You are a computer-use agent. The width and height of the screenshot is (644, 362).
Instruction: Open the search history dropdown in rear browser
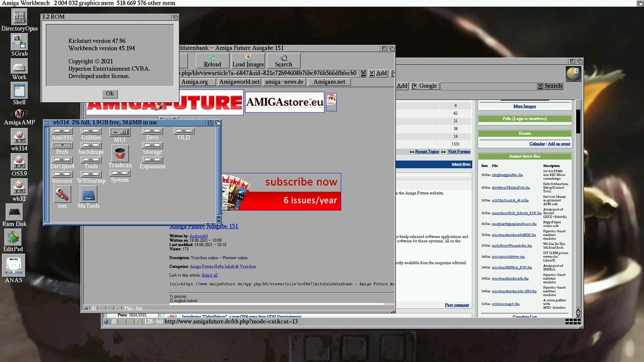coord(540,86)
